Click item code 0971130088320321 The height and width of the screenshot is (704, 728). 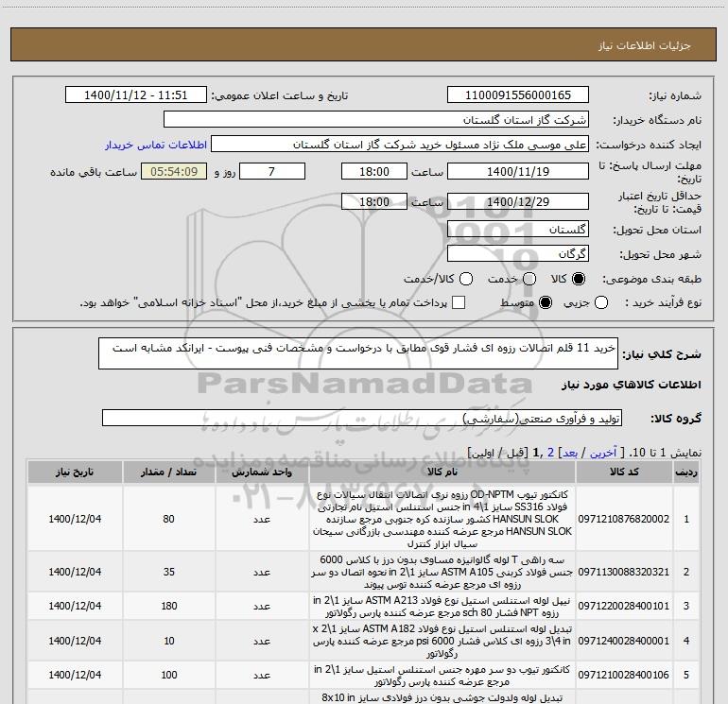click(x=624, y=572)
